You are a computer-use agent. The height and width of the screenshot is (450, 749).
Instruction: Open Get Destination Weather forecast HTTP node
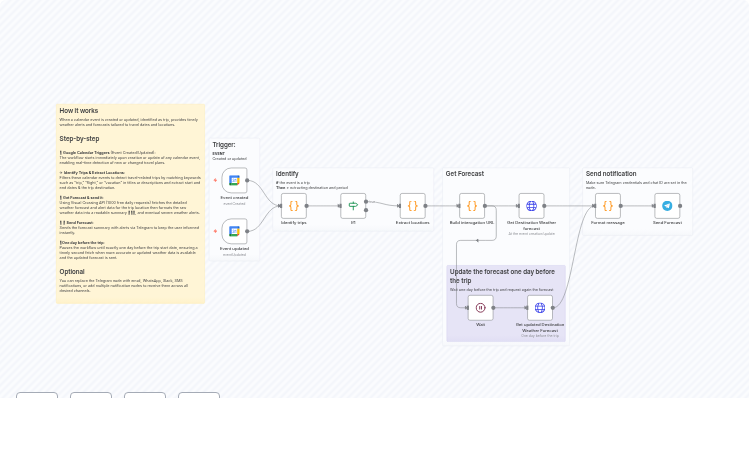[531, 206]
